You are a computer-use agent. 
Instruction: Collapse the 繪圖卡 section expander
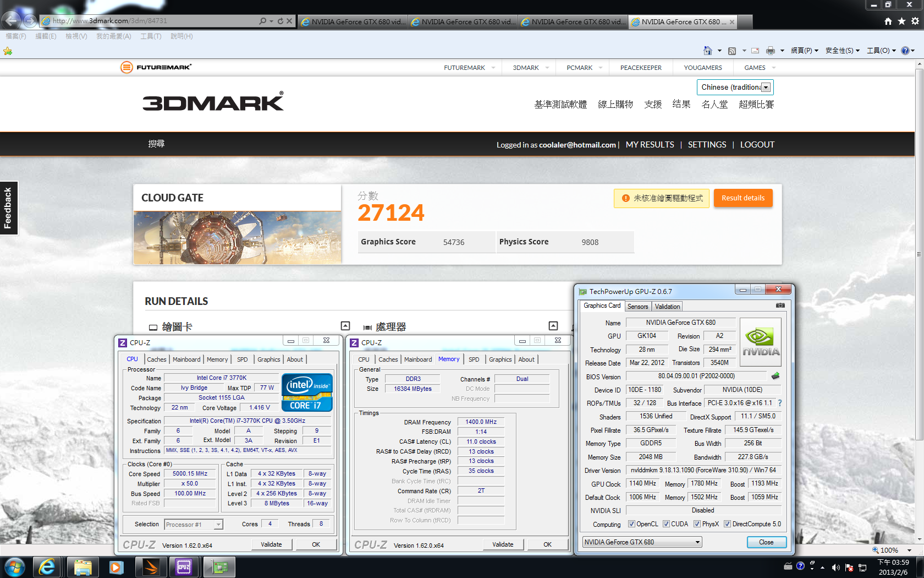[345, 326]
